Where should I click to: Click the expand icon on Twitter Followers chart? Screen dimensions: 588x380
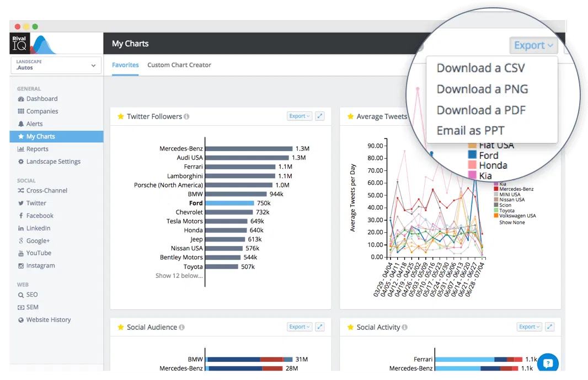[319, 116]
